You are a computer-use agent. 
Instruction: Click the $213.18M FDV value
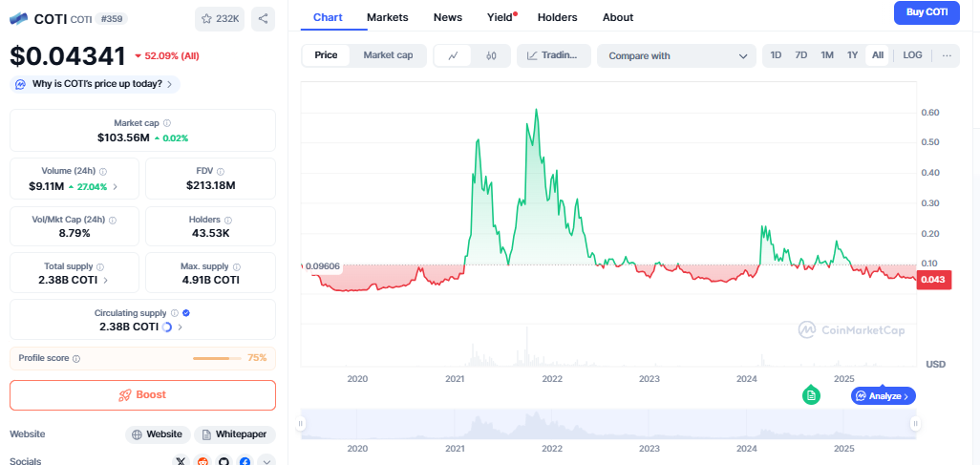(211, 185)
